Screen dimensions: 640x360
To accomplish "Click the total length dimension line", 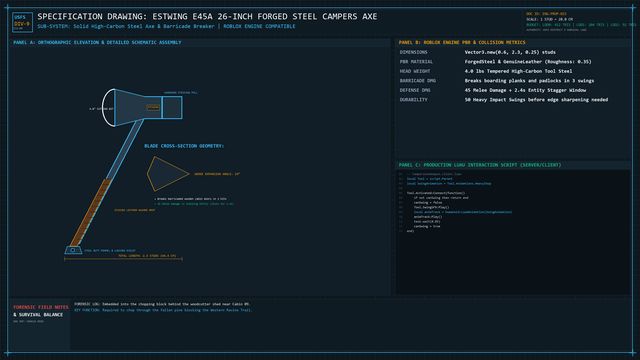I will tap(123, 259).
